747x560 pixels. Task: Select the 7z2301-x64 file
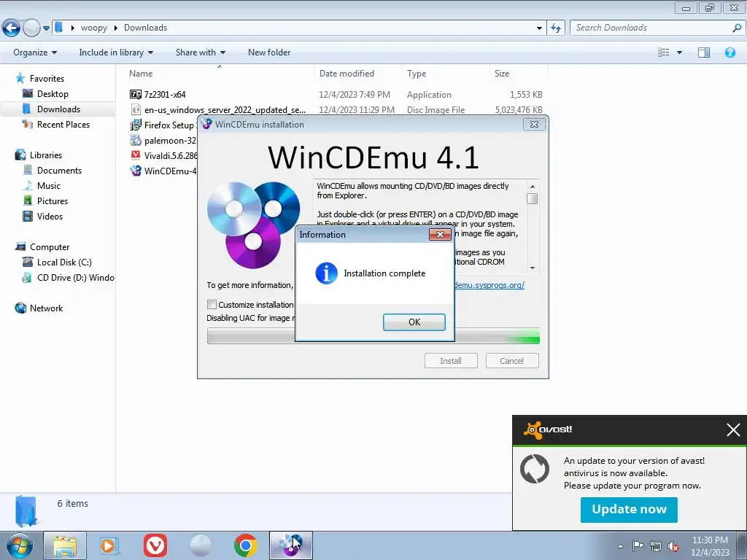(x=165, y=94)
